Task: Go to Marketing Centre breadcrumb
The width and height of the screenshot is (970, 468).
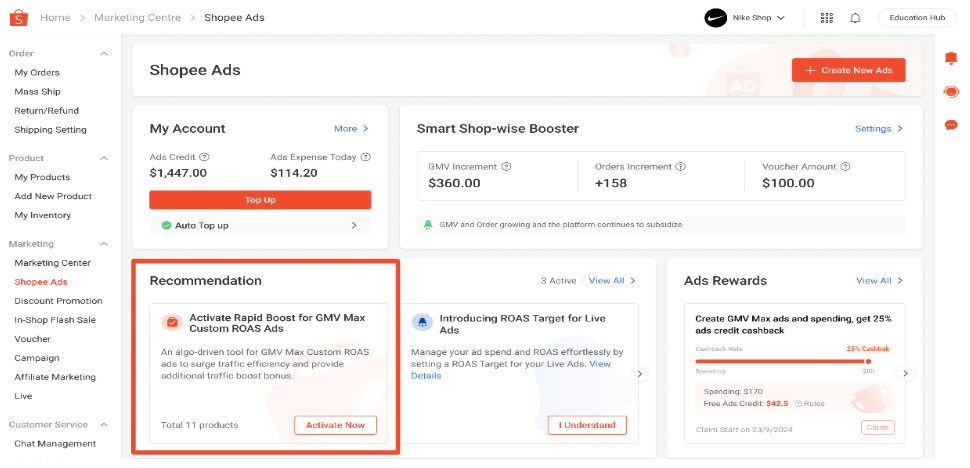Action: coord(137,18)
